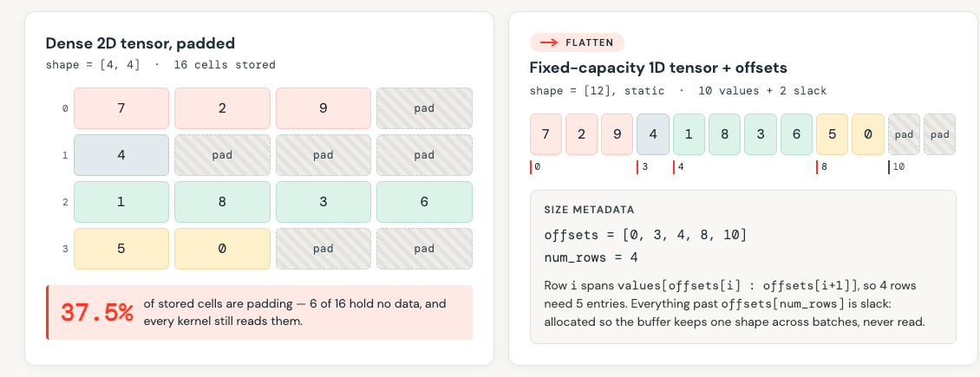Viewport: 980px width, 377px height.
Task: Click the pad cell right after 4 in the dense grid
Action: pyautogui.click(x=222, y=155)
